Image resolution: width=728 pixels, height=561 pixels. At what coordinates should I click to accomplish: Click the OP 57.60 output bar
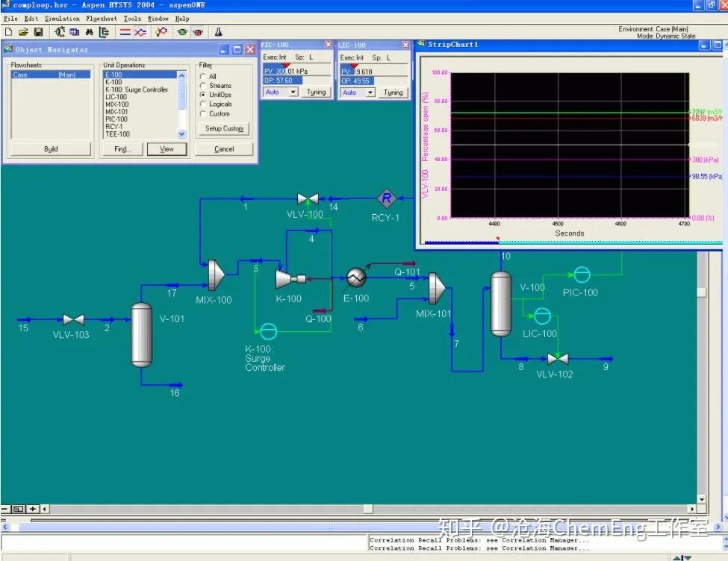pos(279,81)
